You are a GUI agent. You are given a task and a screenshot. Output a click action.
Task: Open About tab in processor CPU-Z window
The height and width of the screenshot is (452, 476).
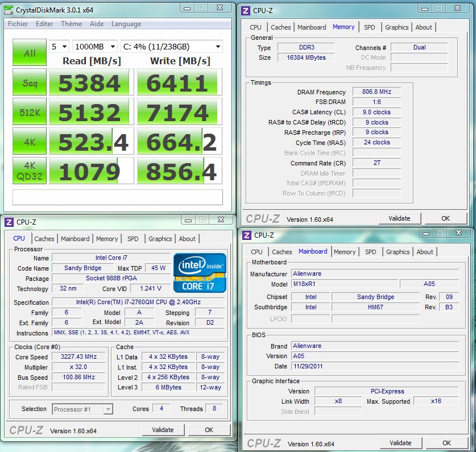187,239
